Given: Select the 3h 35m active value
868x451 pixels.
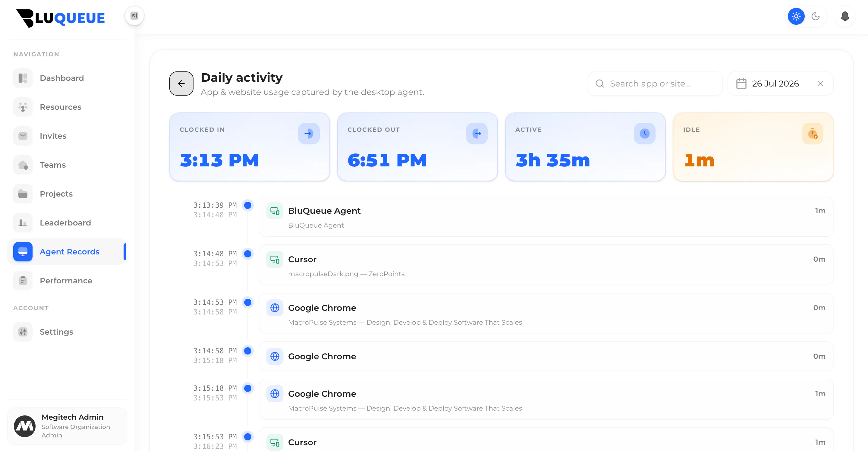Looking at the screenshot, I should [553, 160].
